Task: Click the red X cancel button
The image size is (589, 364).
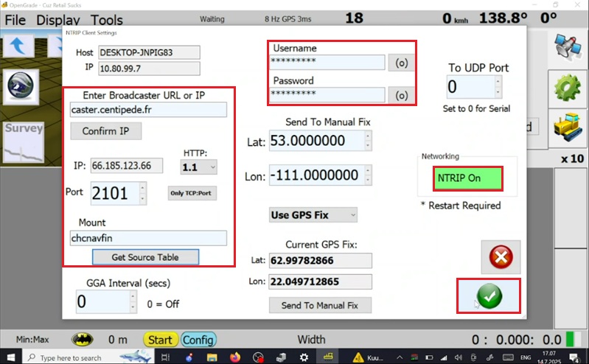Action: coord(500,258)
